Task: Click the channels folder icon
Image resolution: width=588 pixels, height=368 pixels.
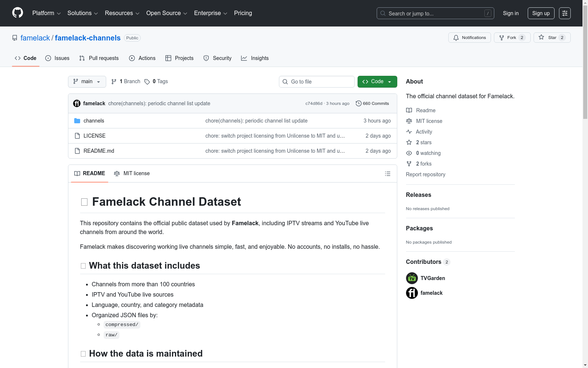Action: tap(77, 121)
